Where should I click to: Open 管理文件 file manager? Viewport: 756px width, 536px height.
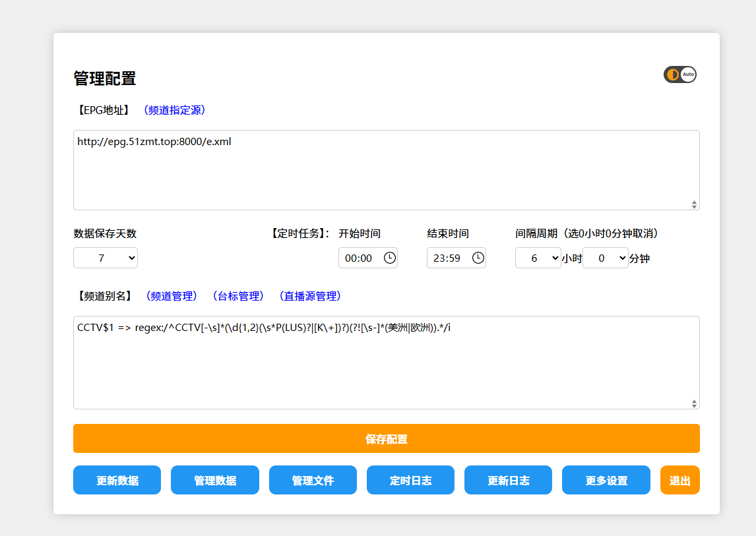coord(313,480)
